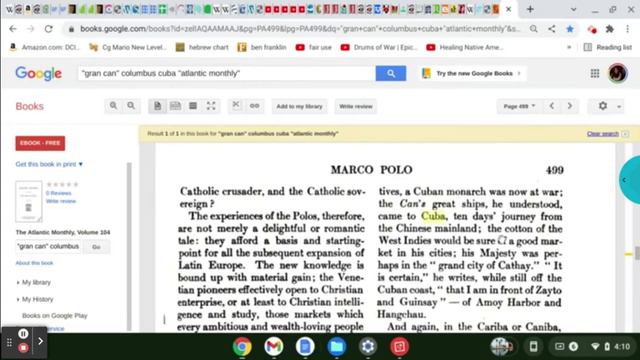Open hebrew chart bookmark

pos(202,47)
